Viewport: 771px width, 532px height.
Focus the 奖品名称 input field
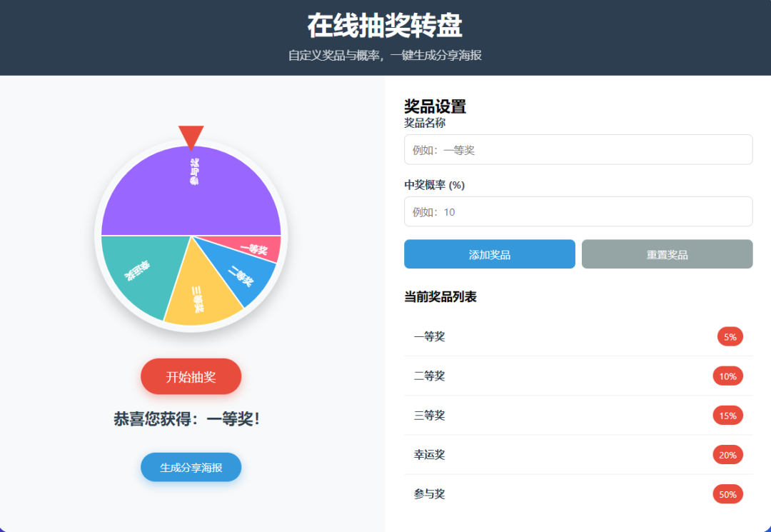[578, 150]
